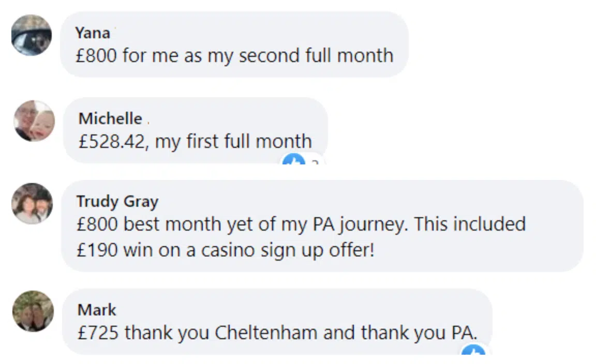Open the Yana name link

tap(93, 33)
